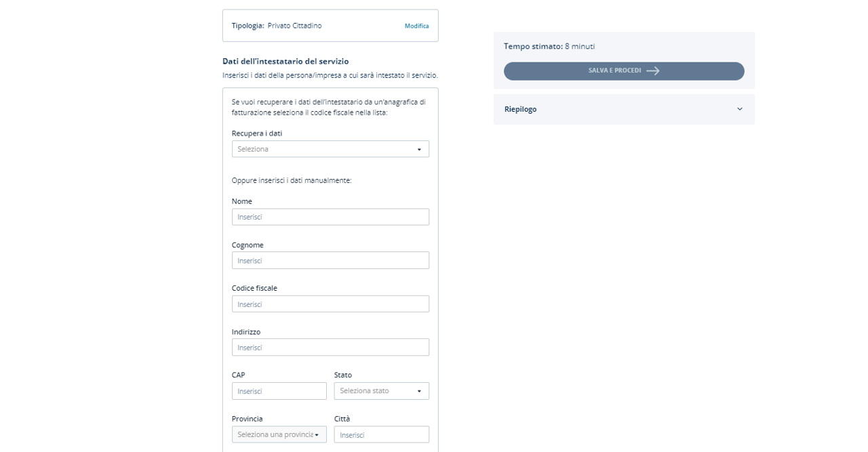Focus the Nome input field
The height and width of the screenshot is (452, 868).
coord(330,217)
